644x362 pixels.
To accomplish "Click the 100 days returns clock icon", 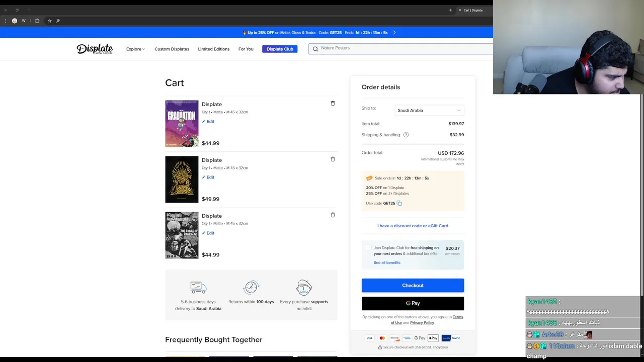I will pos(251,287).
